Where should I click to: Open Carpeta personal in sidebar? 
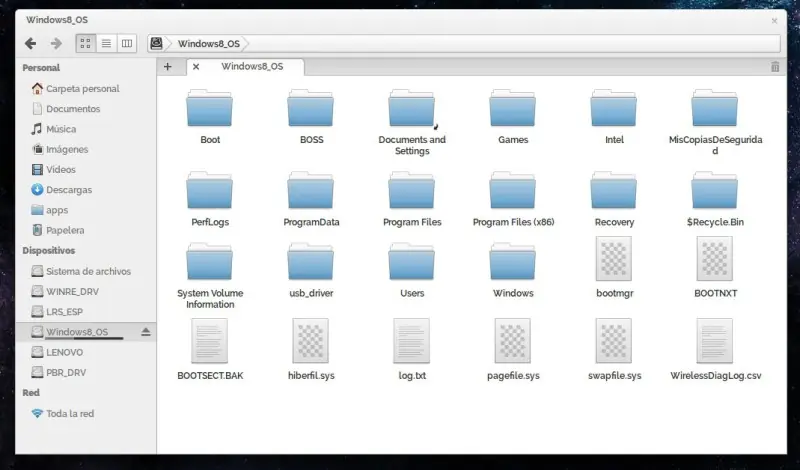click(x=86, y=89)
